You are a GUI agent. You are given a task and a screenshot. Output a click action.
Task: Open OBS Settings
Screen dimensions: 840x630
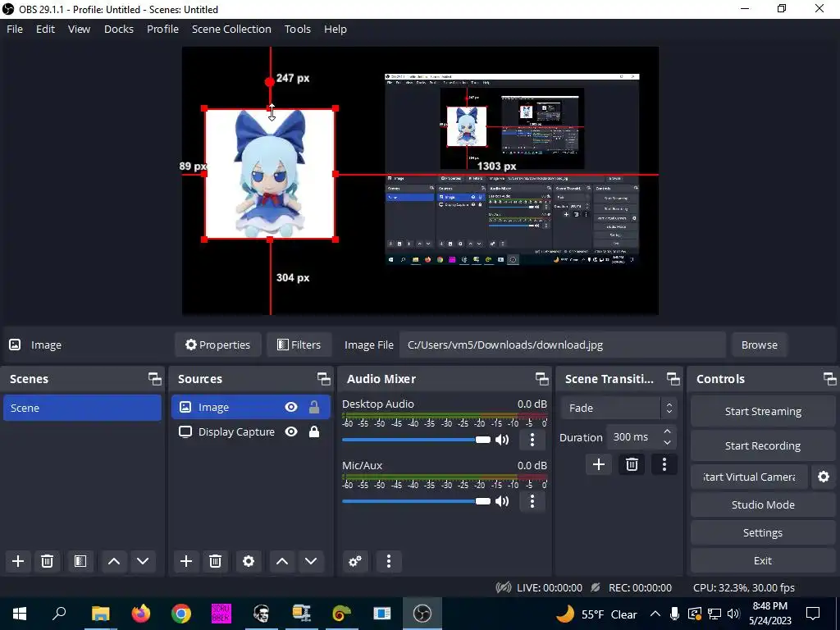(x=763, y=532)
